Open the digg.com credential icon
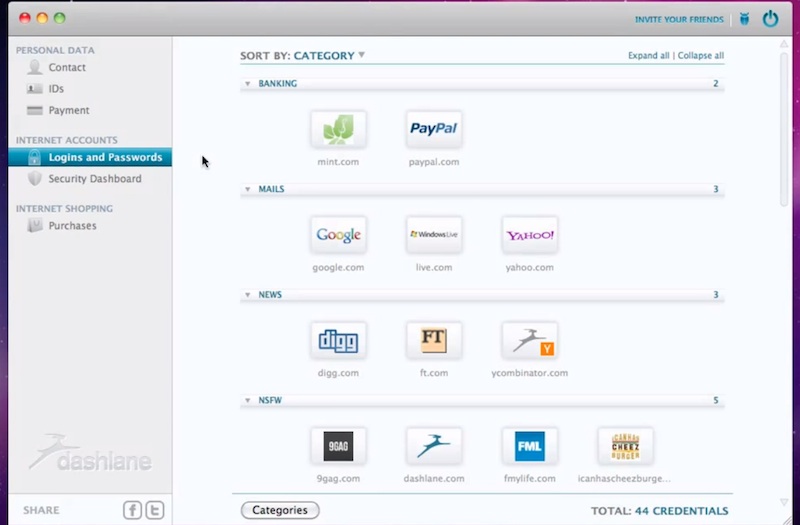 pos(338,341)
